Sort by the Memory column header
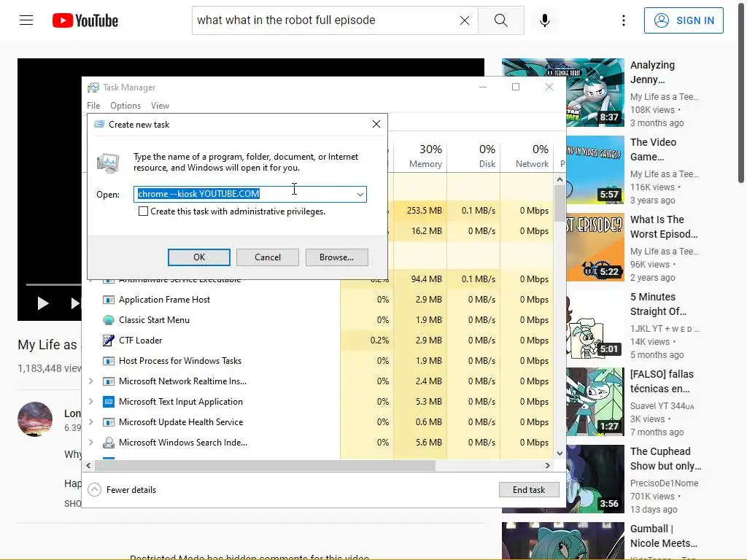This screenshot has width=747, height=560. click(421, 157)
